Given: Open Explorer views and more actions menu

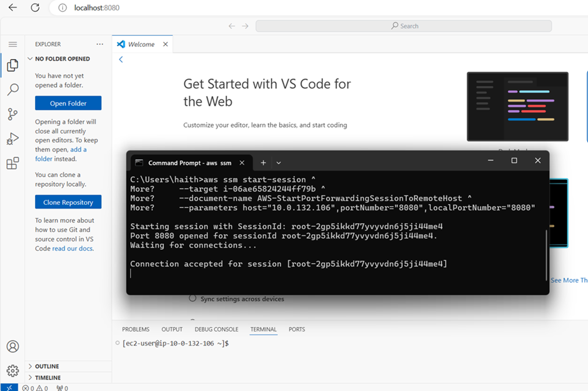Looking at the screenshot, I should tap(100, 44).
